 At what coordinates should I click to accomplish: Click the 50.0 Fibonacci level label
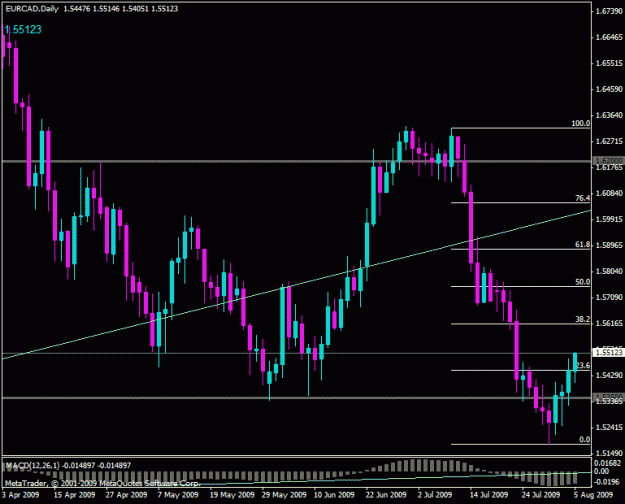click(582, 282)
